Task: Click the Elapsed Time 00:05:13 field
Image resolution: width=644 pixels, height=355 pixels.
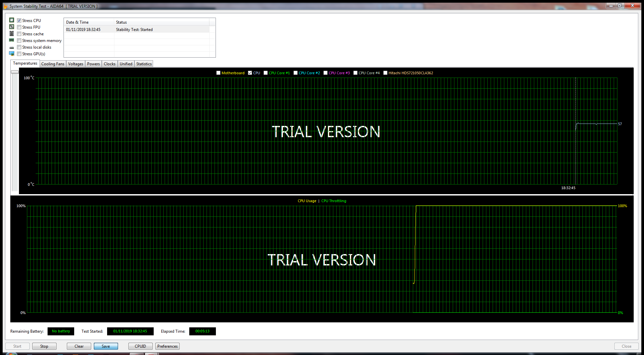Action: point(202,331)
